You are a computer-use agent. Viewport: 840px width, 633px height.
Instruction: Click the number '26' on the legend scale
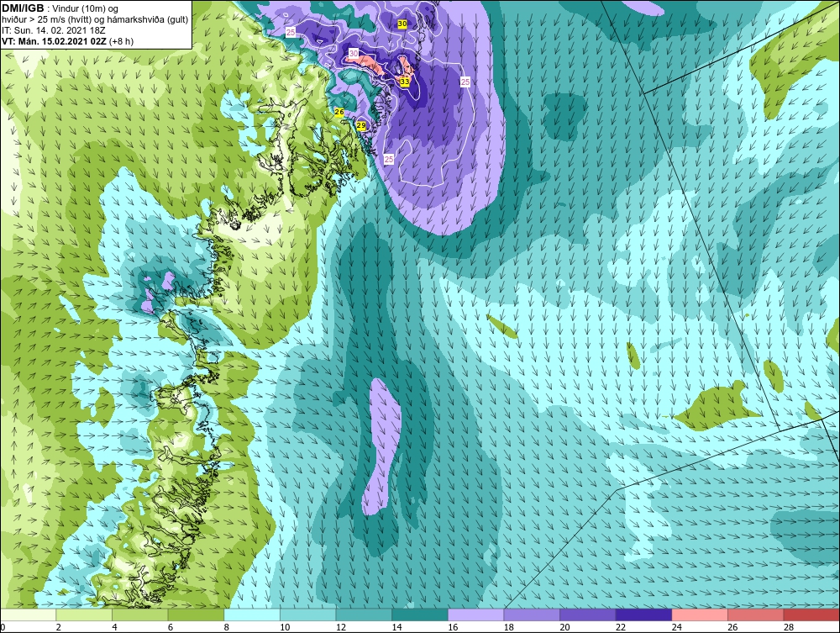coord(732,627)
